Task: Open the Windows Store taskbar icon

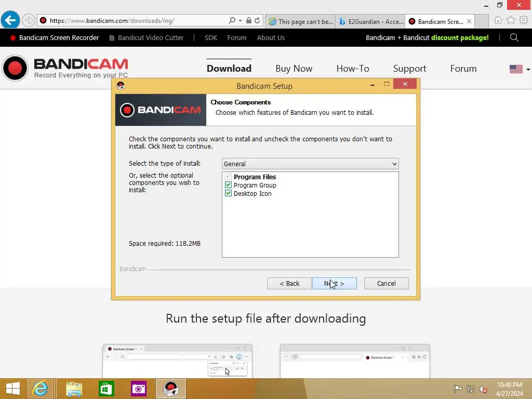Action: tap(106, 389)
